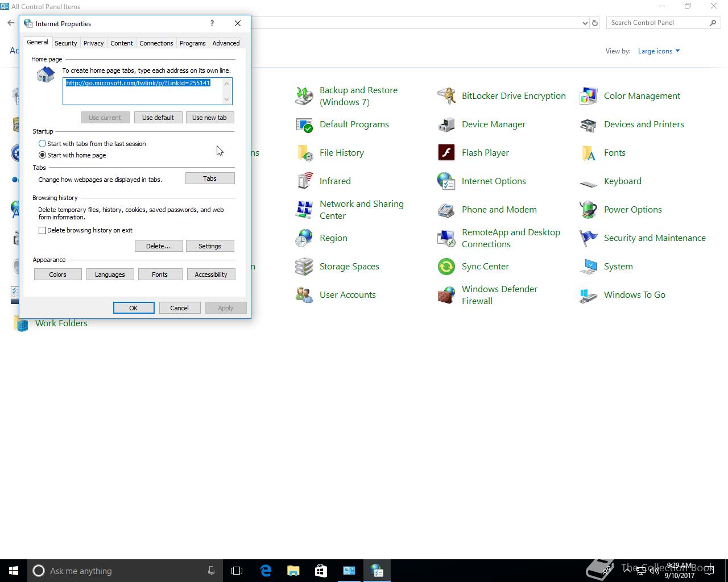This screenshot has width=728, height=582.
Task: Open the Accessibility button
Action: pyautogui.click(x=211, y=275)
